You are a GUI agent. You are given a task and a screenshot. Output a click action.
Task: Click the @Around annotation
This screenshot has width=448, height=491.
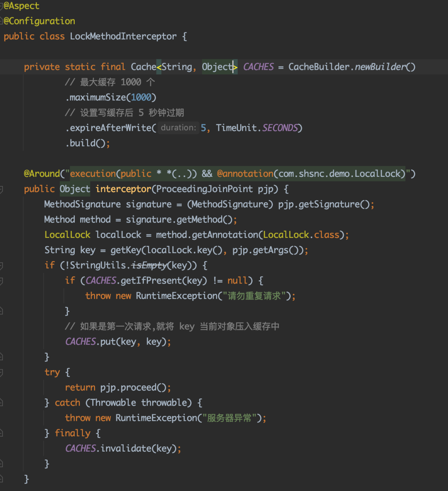[x=42, y=173]
